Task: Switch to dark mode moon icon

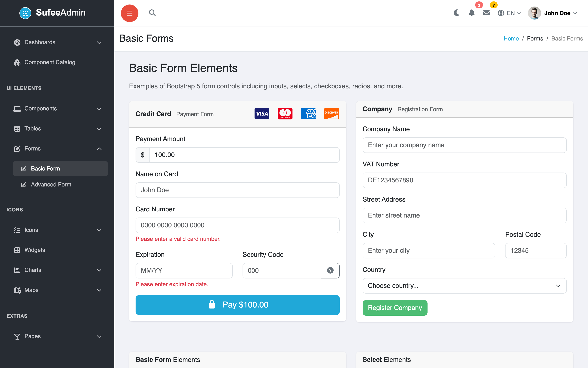Action: coord(457,13)
